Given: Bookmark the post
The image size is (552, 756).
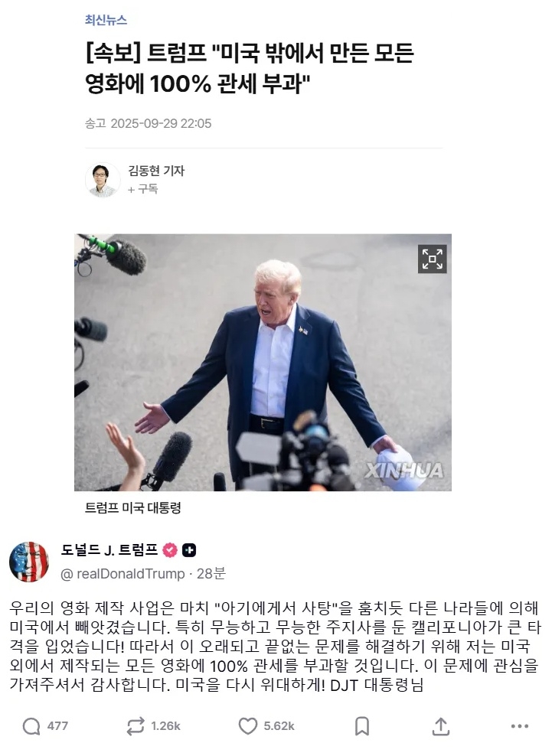Looking at the screenshot, I should click(x=362, y=726).
